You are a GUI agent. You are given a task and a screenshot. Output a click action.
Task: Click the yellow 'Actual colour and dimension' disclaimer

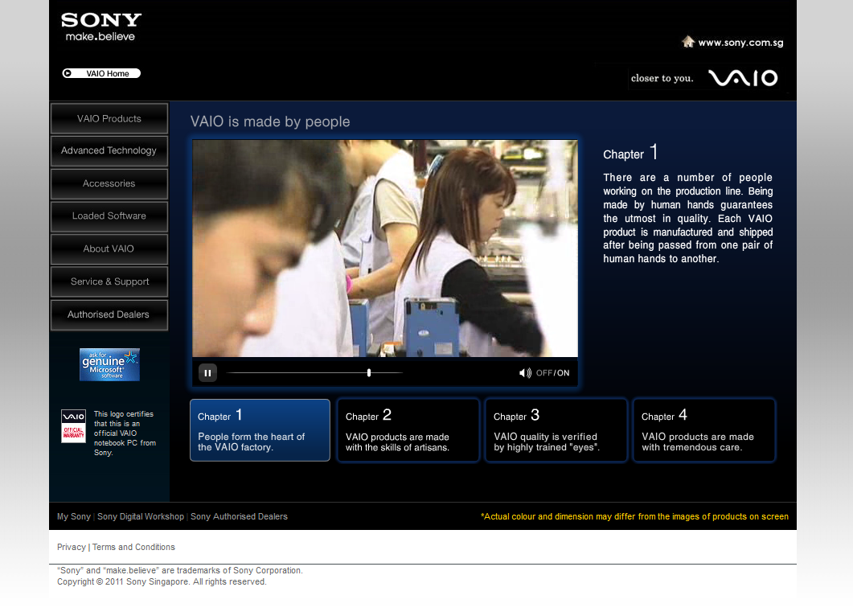pyautogui.click(x=634, y=516)
